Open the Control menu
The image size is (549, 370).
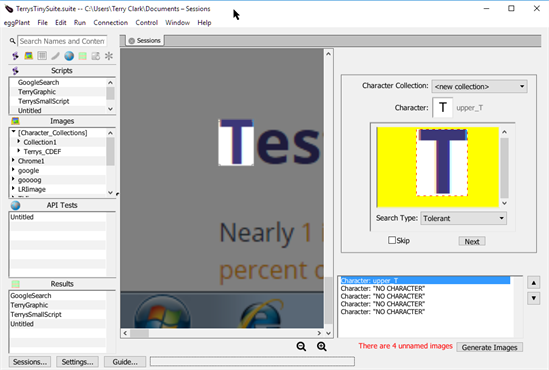[147, 23]
